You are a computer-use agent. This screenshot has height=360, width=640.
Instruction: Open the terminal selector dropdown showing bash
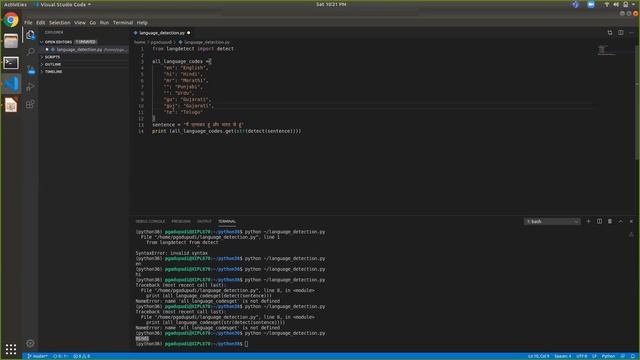point(552,221)
